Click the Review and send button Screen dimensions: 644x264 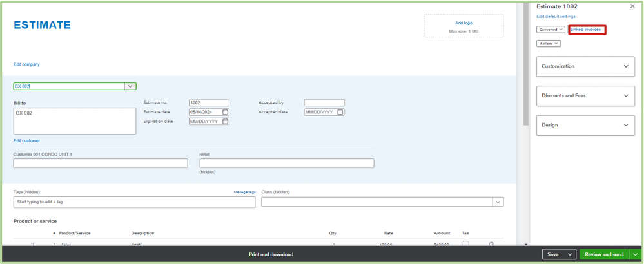point(604,254)
